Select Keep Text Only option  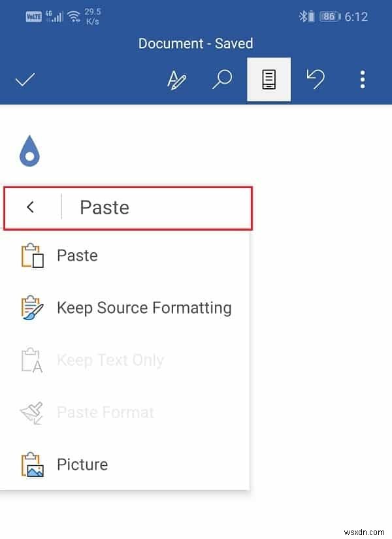[110, 360]
